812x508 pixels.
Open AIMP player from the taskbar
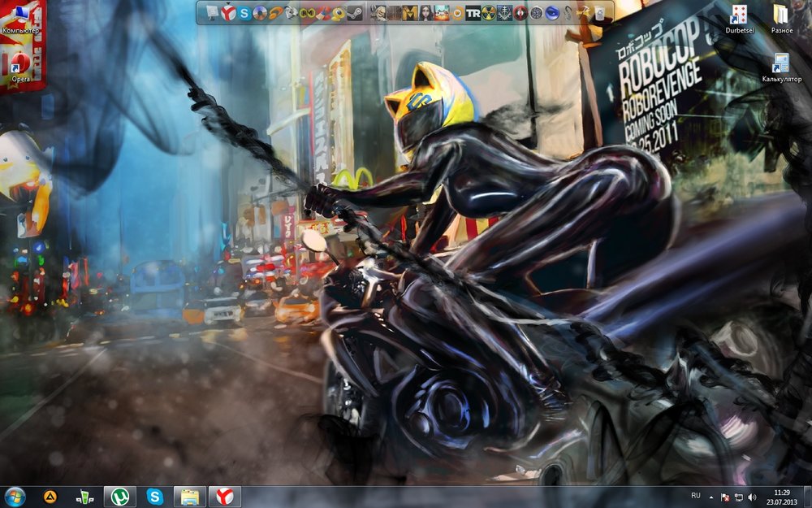50,496
